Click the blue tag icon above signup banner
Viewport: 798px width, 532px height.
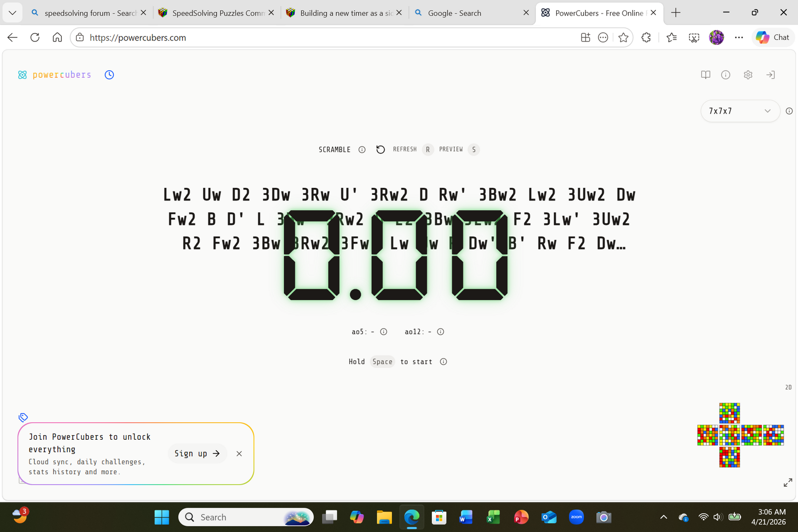(23, 417)
